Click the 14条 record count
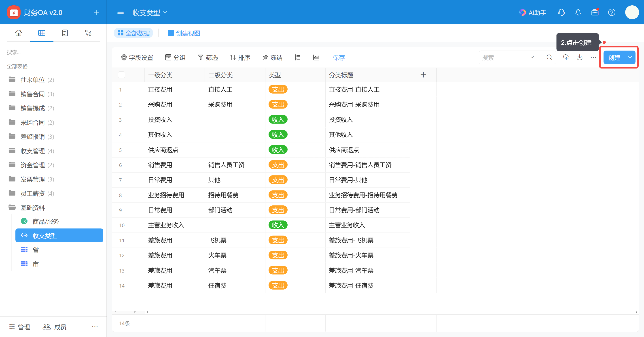 tap(124, 323)
